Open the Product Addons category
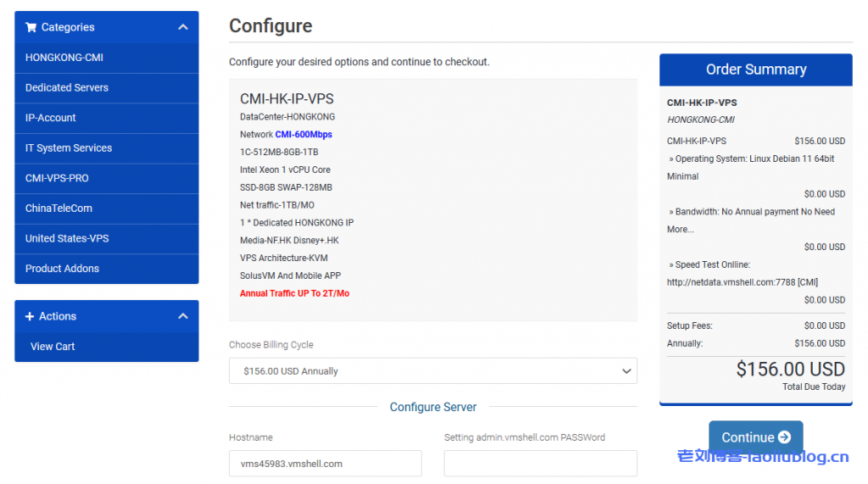Viewport: 868px width, 484px height. [x=62, y=268]
